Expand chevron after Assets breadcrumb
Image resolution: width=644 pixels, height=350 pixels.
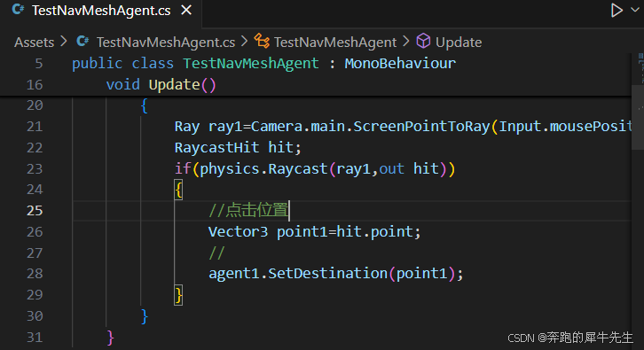coord(63,42)
